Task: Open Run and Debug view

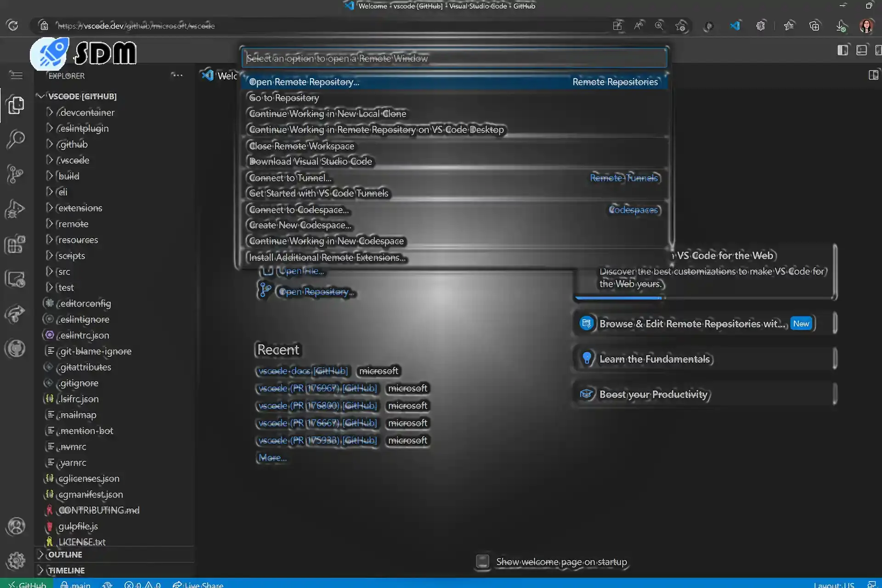Action: 16,209
